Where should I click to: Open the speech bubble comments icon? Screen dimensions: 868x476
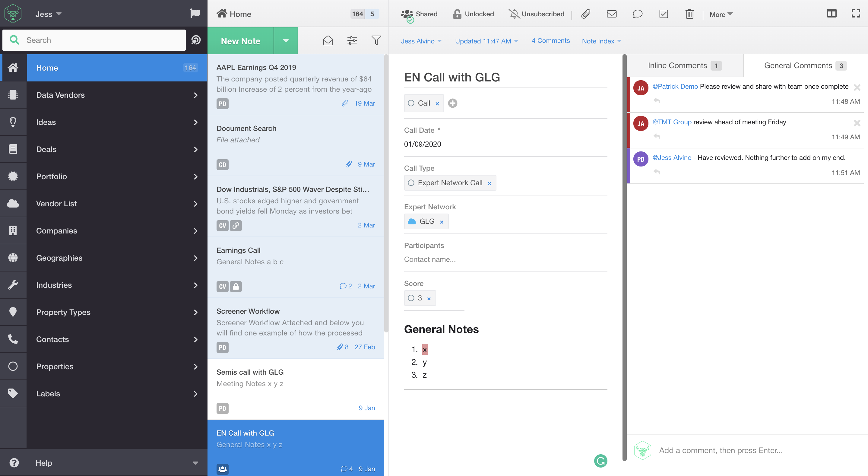click(638, 14)
